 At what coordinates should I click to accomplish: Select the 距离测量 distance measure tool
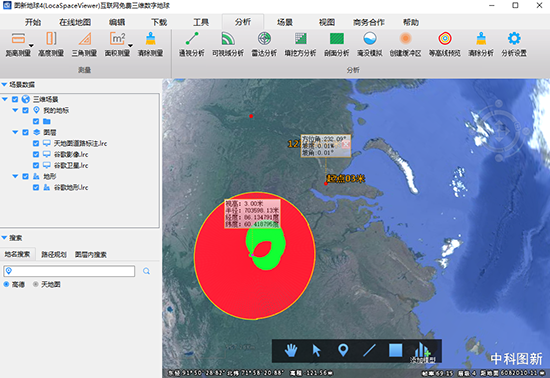[18, 45]
